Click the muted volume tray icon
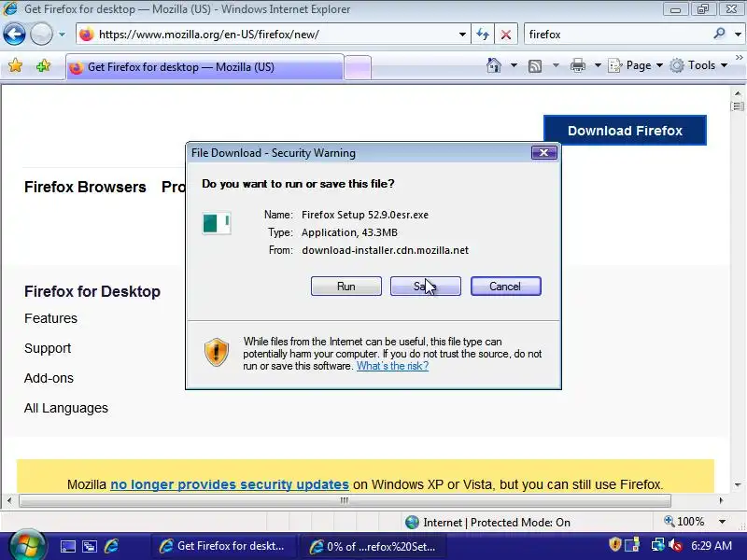The image size is (747, 560). point(674,544)
